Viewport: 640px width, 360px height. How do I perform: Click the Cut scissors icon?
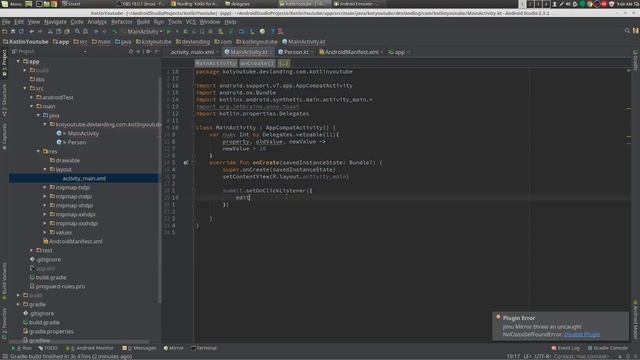[50, 31]
